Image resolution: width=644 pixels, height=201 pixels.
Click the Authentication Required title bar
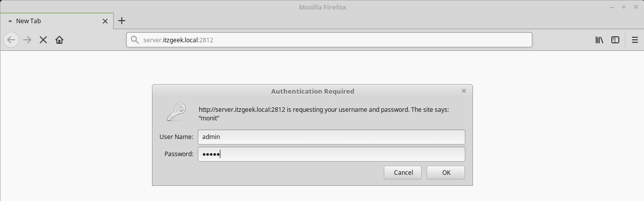312,91
